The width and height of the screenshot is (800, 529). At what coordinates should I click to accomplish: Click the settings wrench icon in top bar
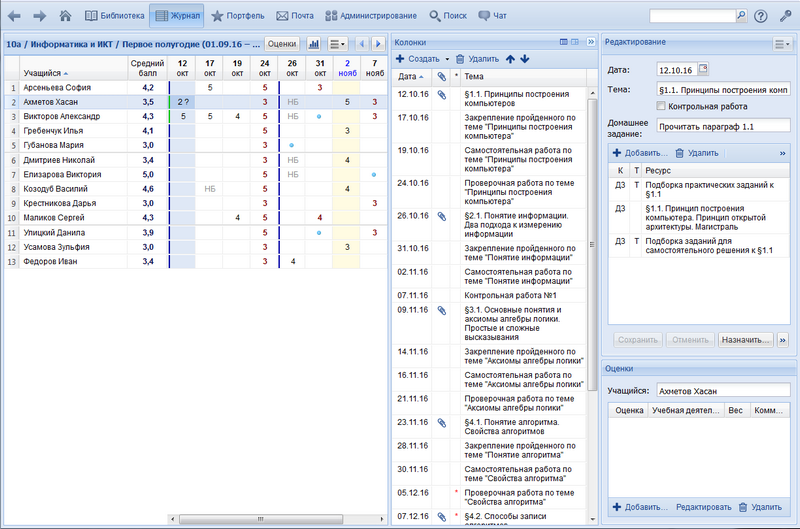783,16
